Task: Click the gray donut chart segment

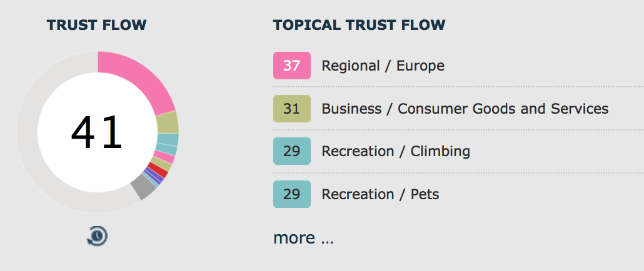Action: click(144, 187)
